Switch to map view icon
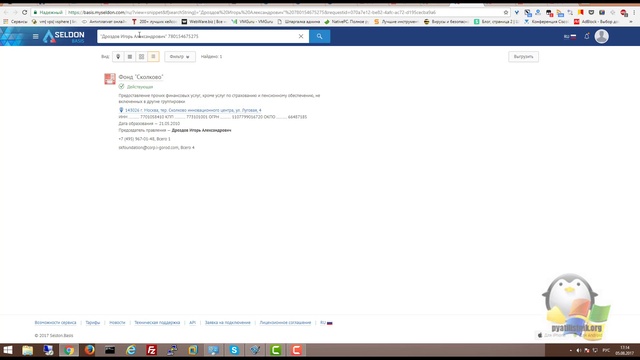640x360 pixels. coord(118,57)
